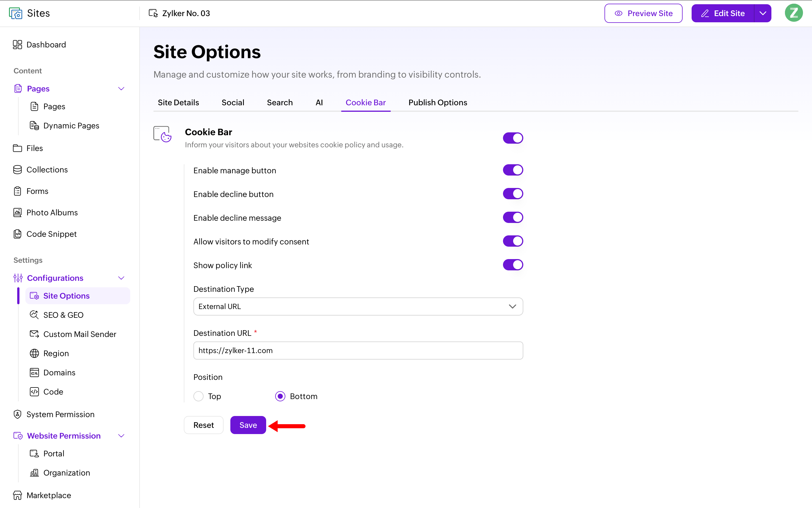Viewport: 812px width, 508px height.
Task: Click the Reset button
Action: click(x=204, y=425)
